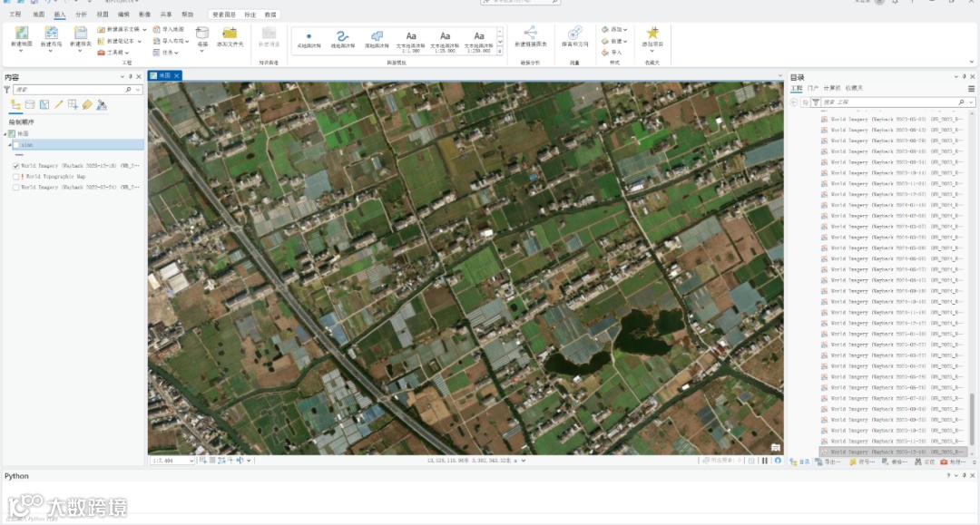This screenshot has width=980, height=525.
Task: Enable the World Topographic Map layer checkbox
Action: coord(16,177)
